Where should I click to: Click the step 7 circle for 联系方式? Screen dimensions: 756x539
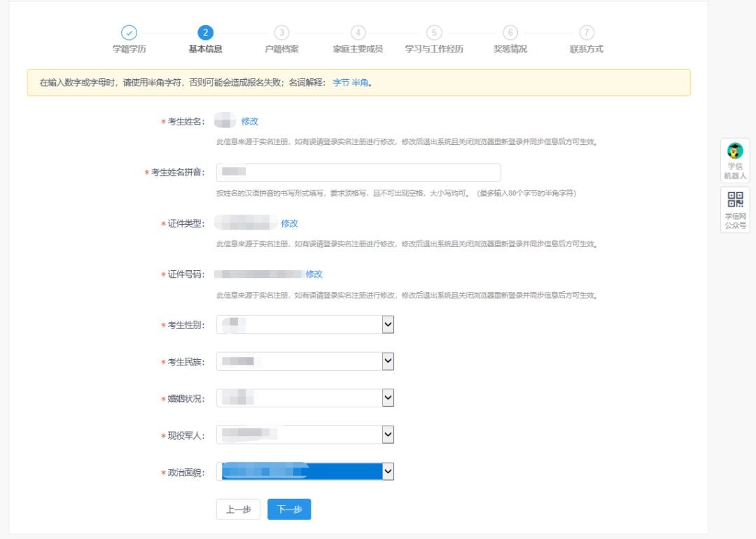[x=587, y=32]
